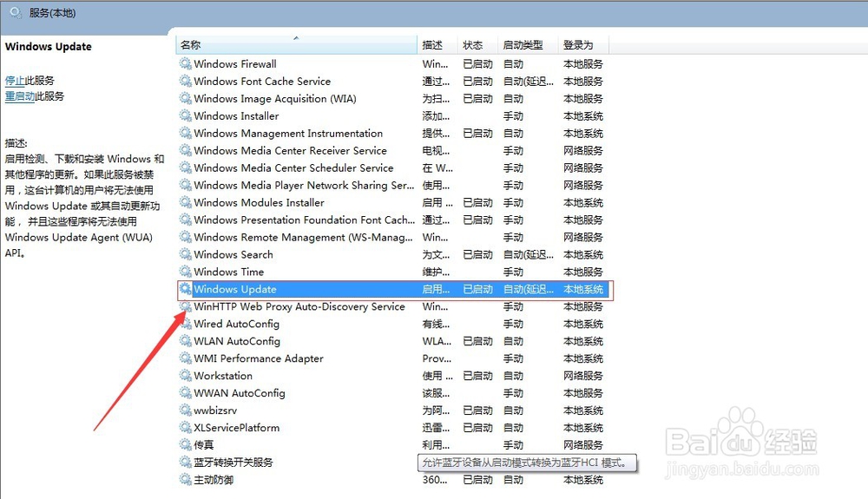
Task: Click the Windows Media Player Network Sharing icon
Action: click(x=185, y=185)
